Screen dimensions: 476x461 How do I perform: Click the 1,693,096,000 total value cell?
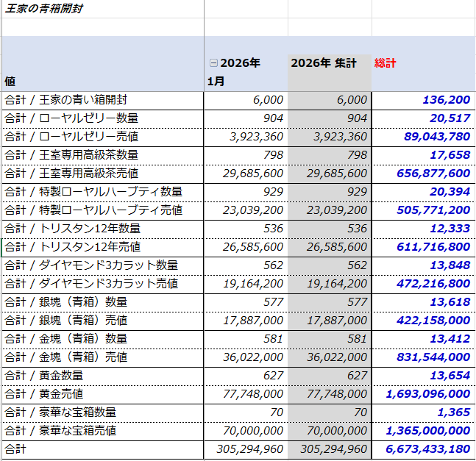[x=427, y=394]
